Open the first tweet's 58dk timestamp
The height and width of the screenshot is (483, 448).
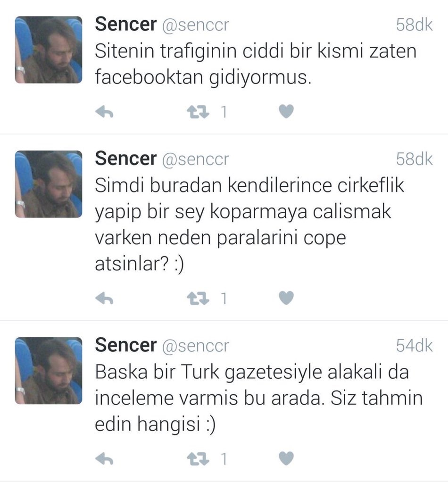point(415,25)
